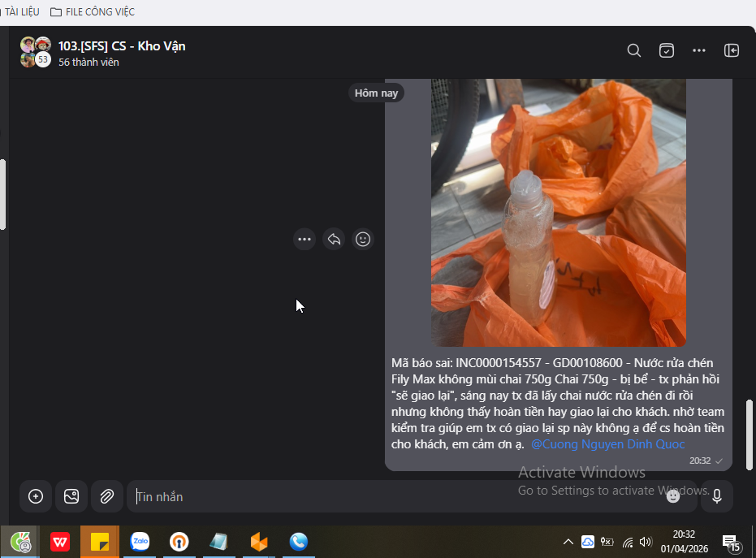
Task: Open message options three-dot button
Action: (x=305, y=240)
